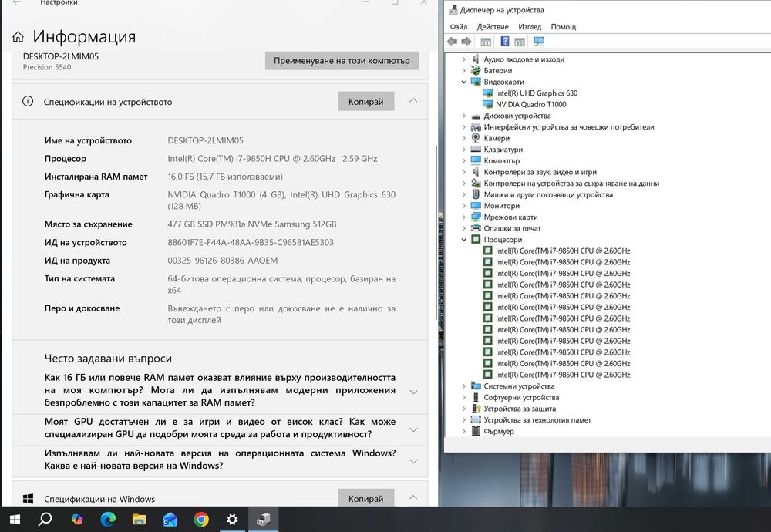Expand the 16 ГБ RAM памет question
The width and height of the screenshot is (771, 532).
[x=413, y=392]
